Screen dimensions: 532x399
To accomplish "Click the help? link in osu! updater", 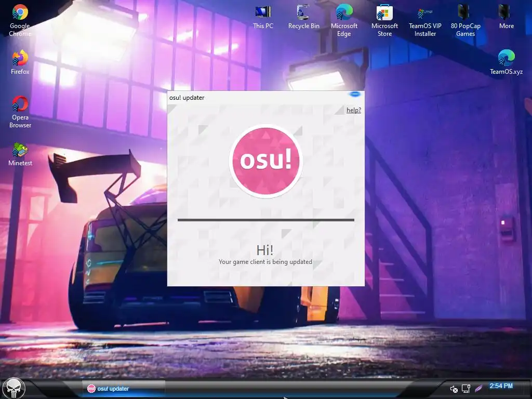I will point(353,110).
